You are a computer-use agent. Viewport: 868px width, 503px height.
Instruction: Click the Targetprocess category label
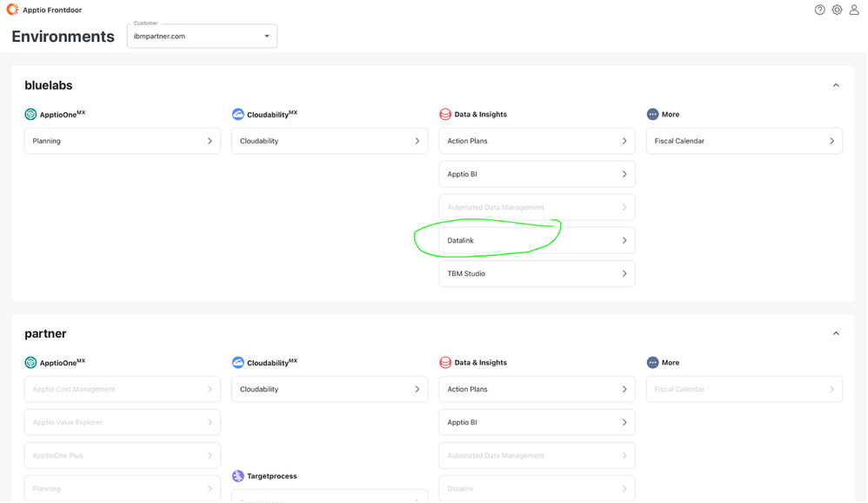(x=272, y=476)
